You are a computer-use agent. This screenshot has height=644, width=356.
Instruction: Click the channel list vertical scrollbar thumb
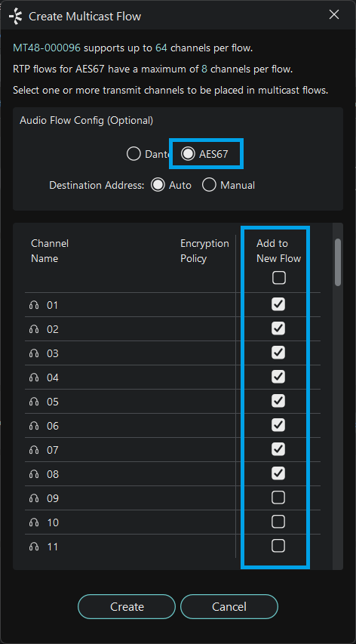[x=338, y=262]
